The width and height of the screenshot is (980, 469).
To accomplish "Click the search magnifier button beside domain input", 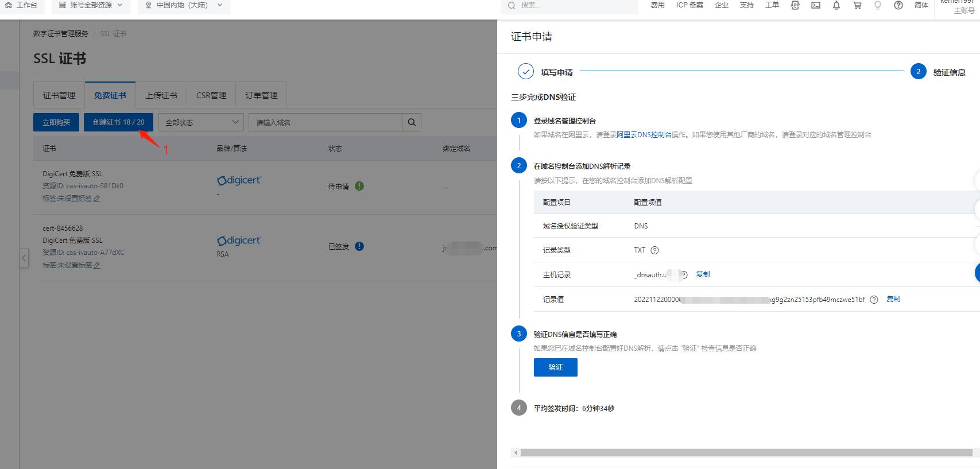I will [x=412, y=122].
